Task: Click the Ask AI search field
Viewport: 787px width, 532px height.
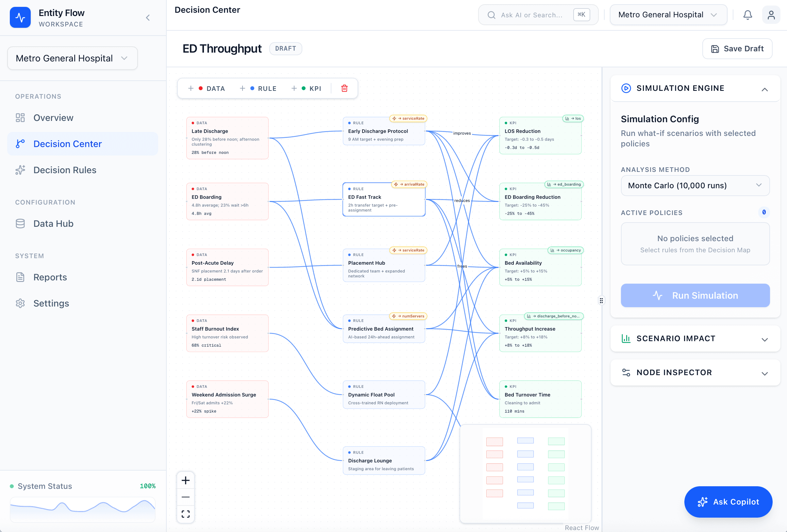Action: point(532,15)
